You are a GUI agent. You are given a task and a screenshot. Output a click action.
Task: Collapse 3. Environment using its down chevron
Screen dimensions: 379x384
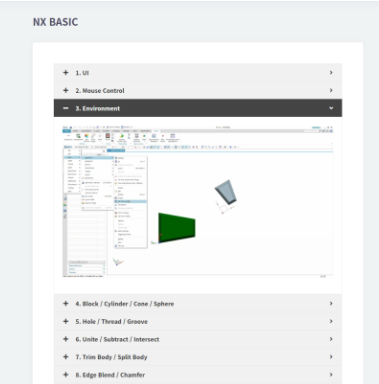coord(331,108)
